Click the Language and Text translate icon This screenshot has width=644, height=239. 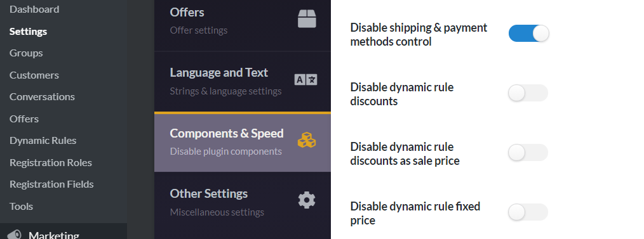pos(306,79)
